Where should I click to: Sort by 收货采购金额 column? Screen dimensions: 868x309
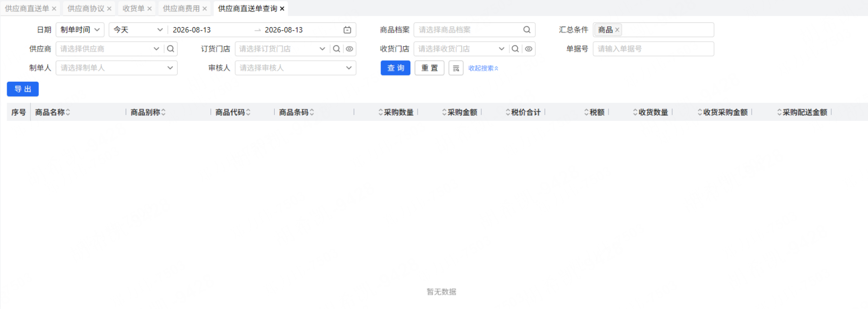pyautogui.click(x=700, y=112)
